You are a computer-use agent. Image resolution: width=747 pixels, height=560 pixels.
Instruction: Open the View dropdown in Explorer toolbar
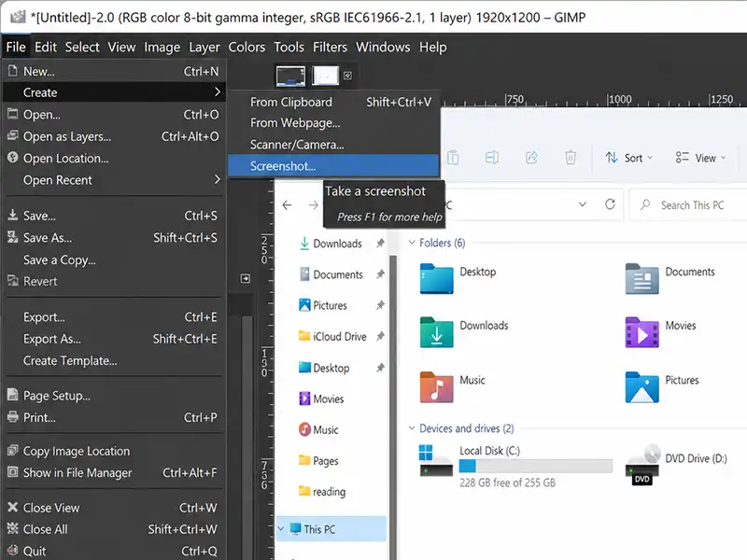[x=701, y=158]
